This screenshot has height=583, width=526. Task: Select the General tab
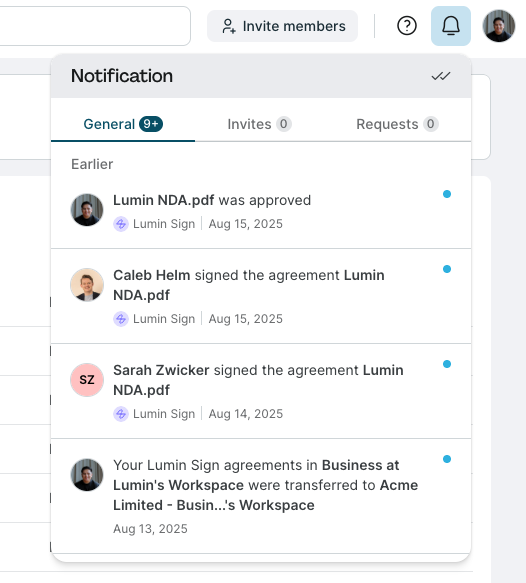click(123, 124)
